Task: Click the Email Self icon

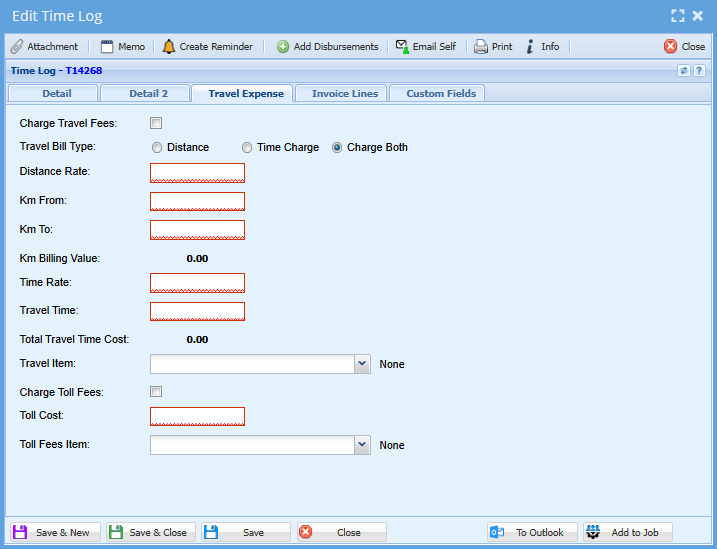Action: [402, 47]
